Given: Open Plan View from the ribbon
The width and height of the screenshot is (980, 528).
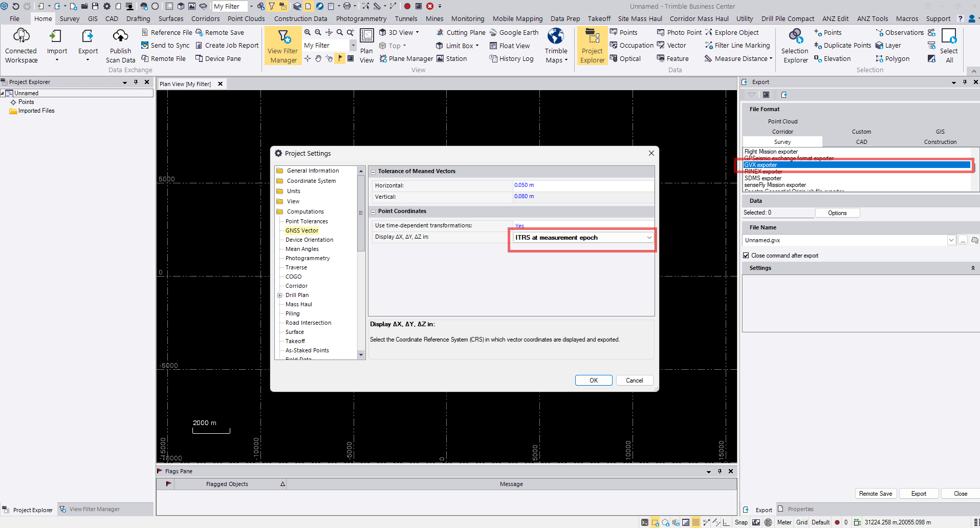Looking at the screenshot, I should [x=366, y=46].
